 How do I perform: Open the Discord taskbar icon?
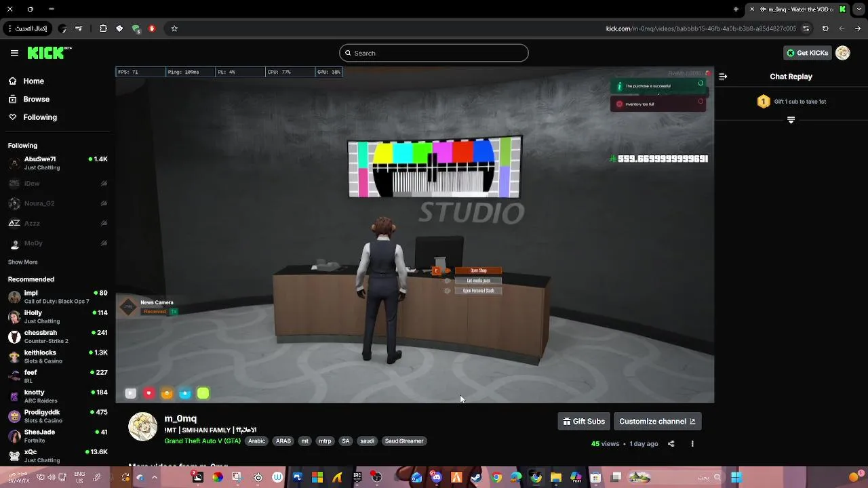[436, 477]
